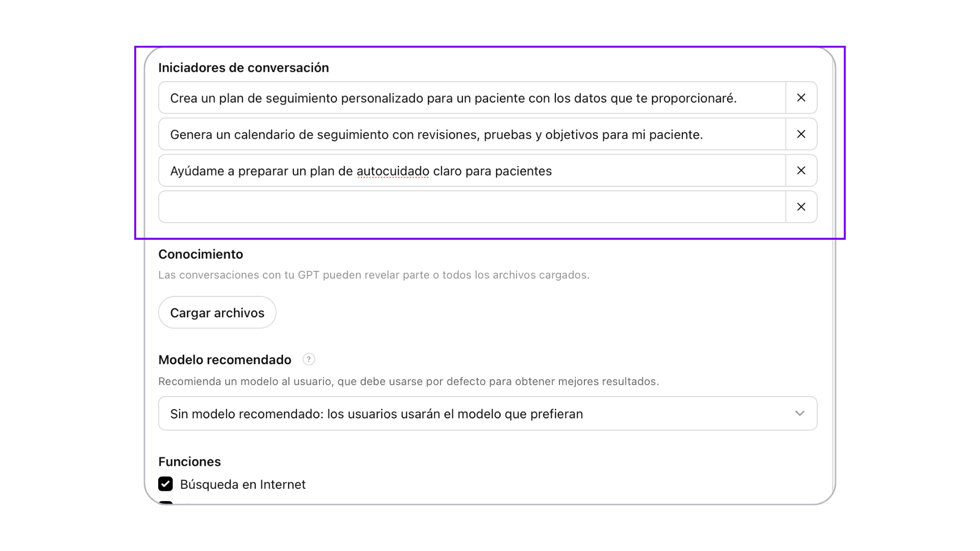The image size is (980, 551).
Task: Expand the 'Sin modelo recomendado' dropdown
Action: click(x=487, y=413)
